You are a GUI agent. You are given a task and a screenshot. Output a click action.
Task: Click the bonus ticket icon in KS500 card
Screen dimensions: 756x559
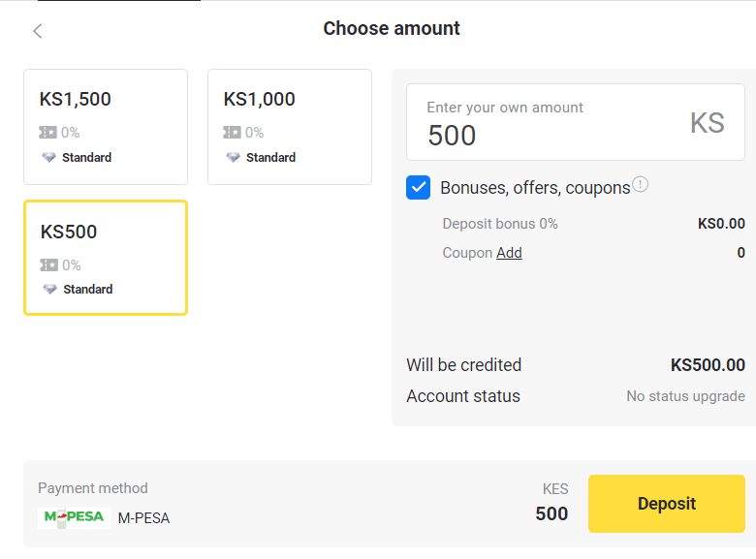[49, 265]
